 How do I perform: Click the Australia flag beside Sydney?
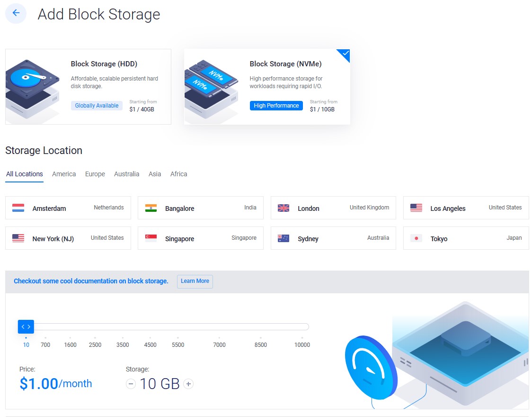(284, 238)
